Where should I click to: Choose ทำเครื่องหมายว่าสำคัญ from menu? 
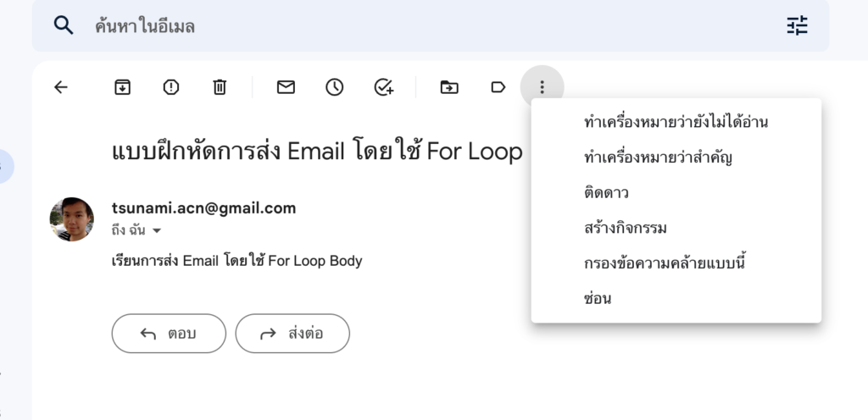(676, 157)
